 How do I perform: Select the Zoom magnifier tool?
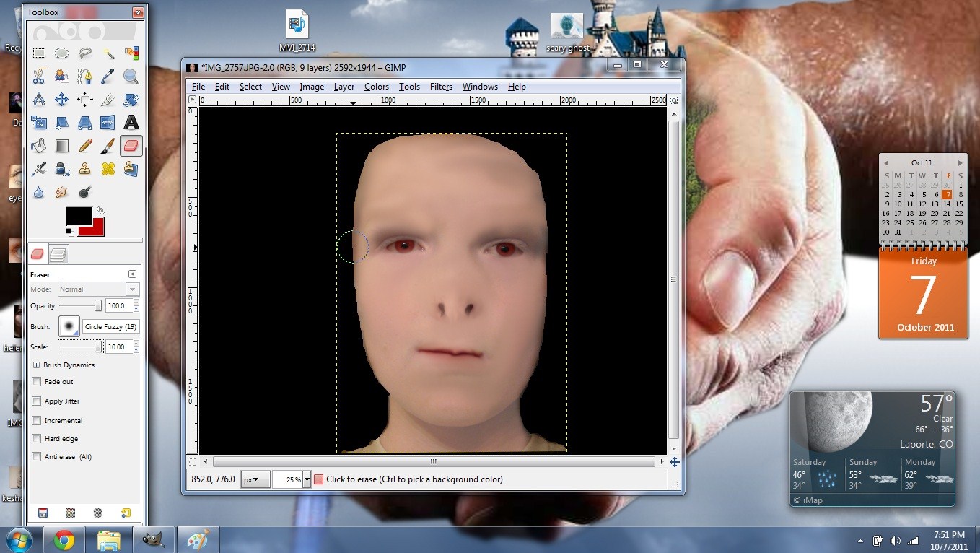click(131, 77)
